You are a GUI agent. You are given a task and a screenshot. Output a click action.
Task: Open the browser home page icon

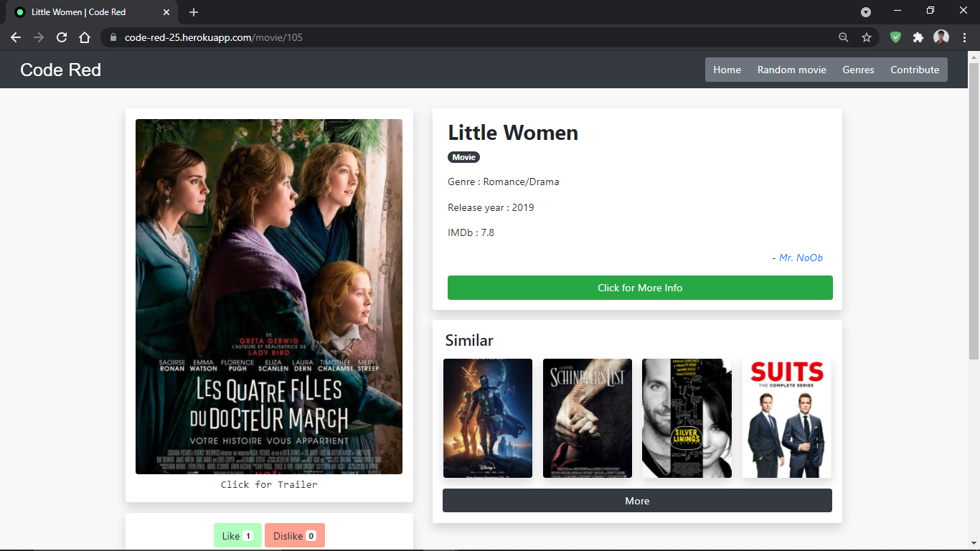tap(85, 37)
